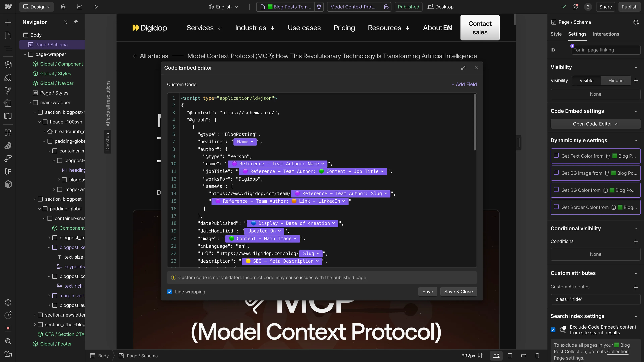Enable Get BG Image from Blog Posts
The image size is (644, 362).
[x=556, y=173]
